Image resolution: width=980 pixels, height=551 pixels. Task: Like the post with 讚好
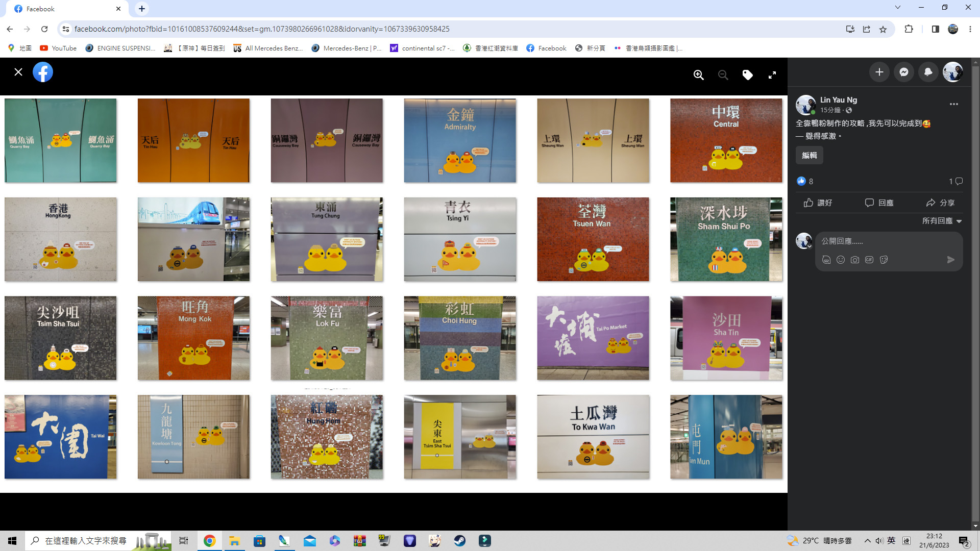pyautogui.click(x=818, y=203)
